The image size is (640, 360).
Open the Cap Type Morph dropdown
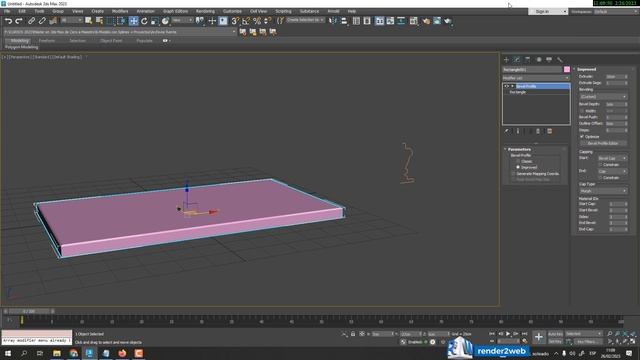603,191
